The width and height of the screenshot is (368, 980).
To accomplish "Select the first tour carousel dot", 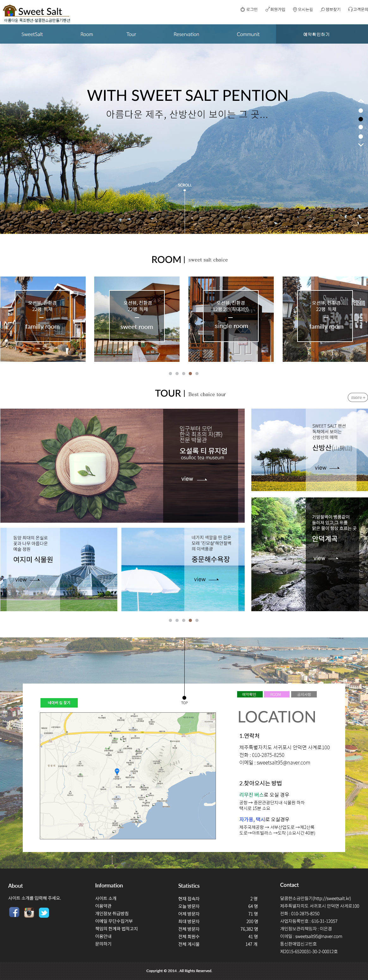I will pos(170,620).
